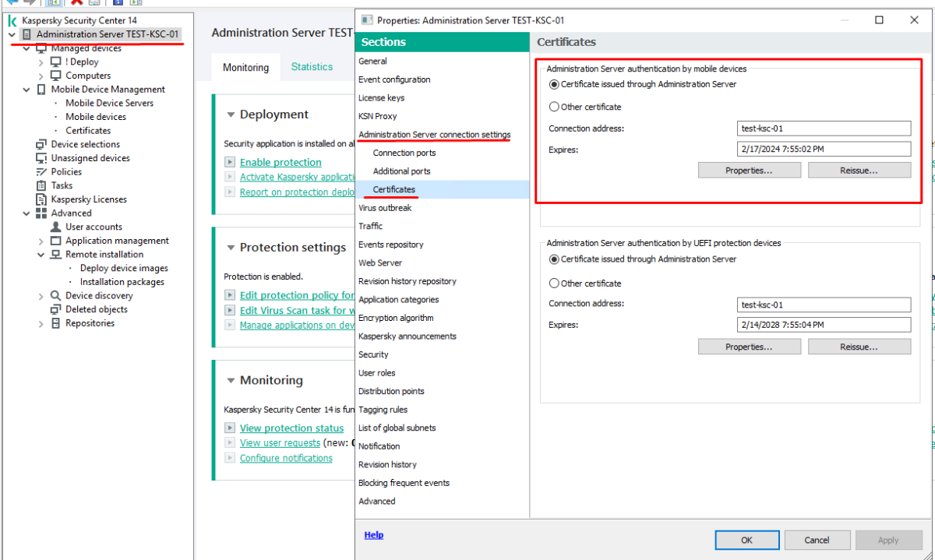Image resolution: width=935 pixels, height=560 pixels.
Task: Expand the Repositories tree node
Action: (41, 323)
